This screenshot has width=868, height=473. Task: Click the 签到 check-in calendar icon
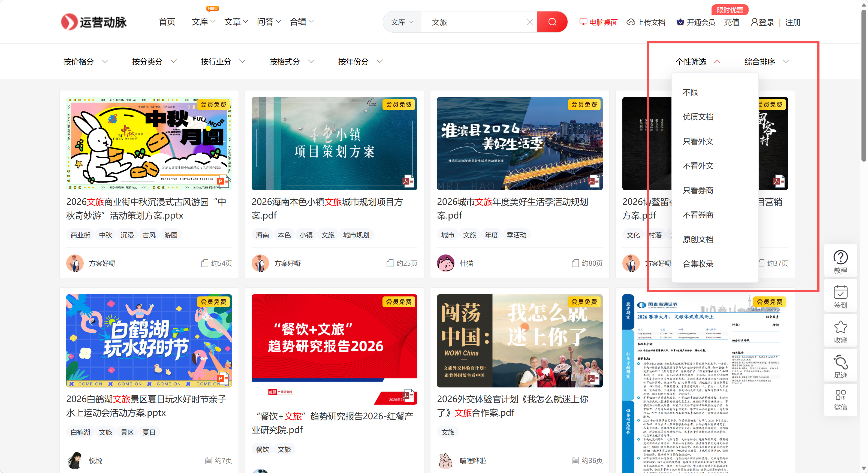click(840, 297)
